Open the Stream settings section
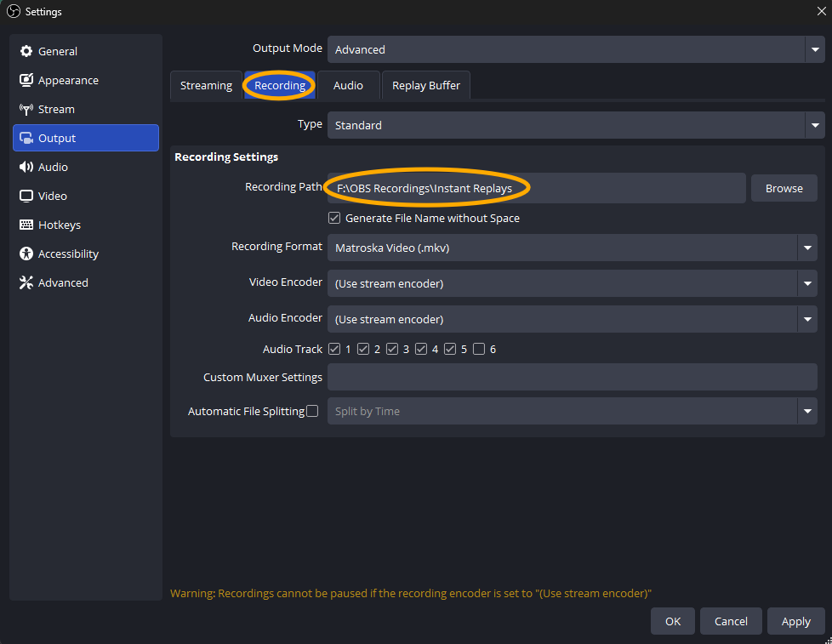The width and height of the screenshot is (832, 644). pos(86,109)
